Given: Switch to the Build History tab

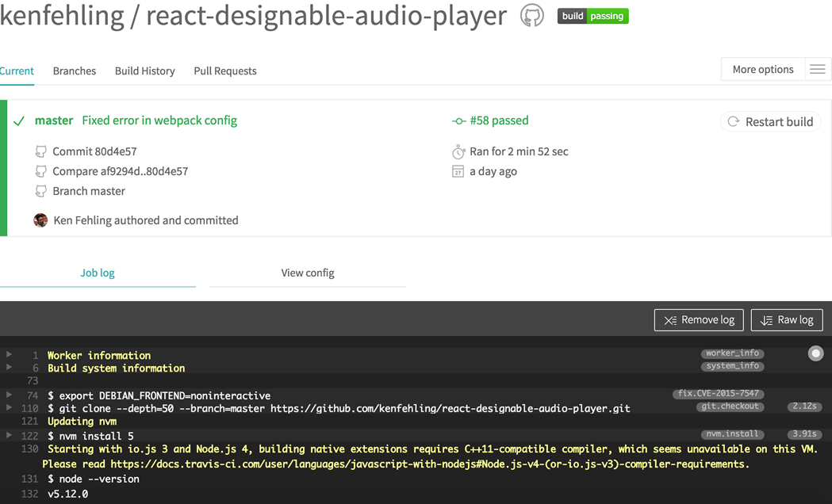Looking at the screenshot, I should 144,71.
